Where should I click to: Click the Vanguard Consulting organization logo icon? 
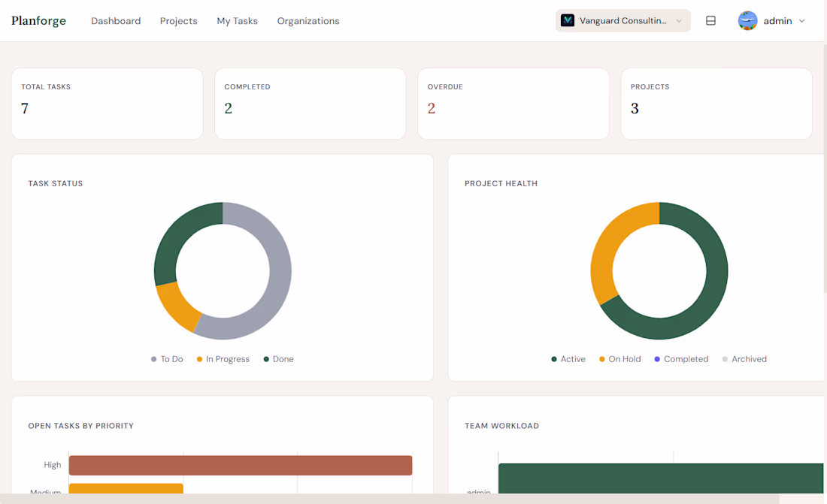568,20
